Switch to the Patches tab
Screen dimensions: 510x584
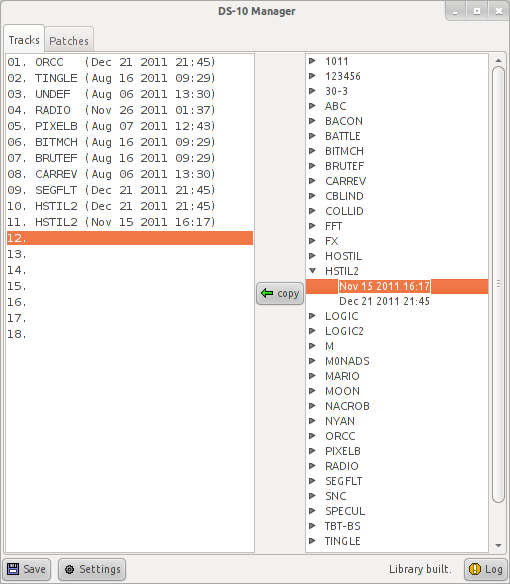point(69,40)
